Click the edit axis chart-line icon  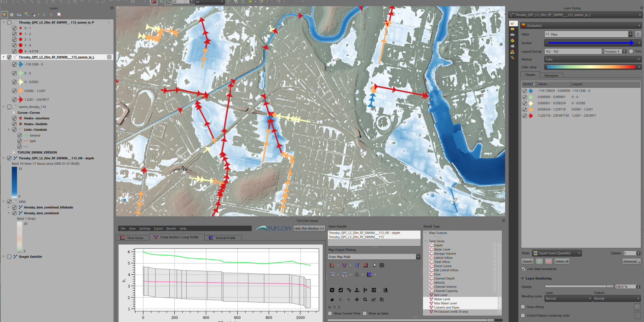tap(374, 299)
